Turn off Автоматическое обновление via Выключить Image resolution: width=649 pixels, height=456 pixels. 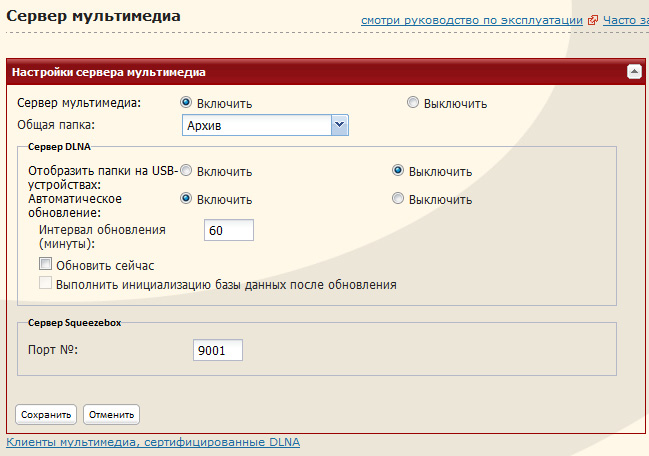pyautogui.click(x=399, y=199)
